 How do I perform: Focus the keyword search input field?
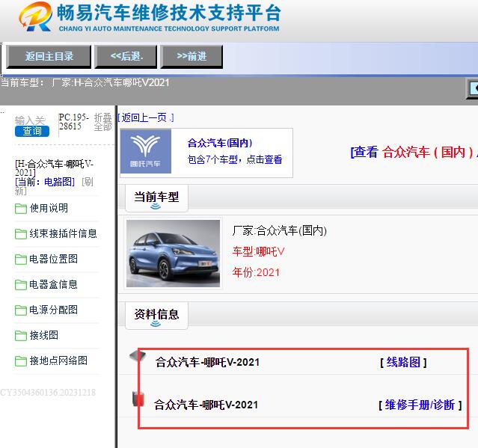tap(31, 120)
